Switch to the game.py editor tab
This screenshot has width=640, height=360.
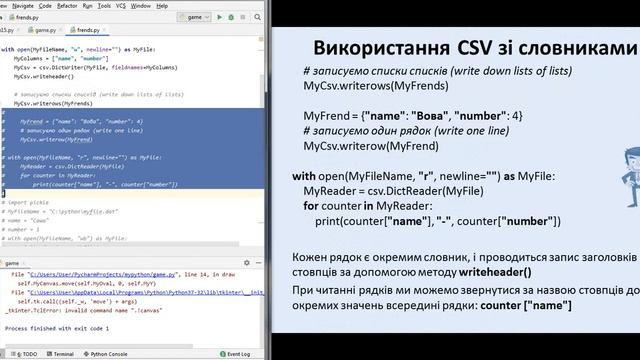[x=45, y=30]
